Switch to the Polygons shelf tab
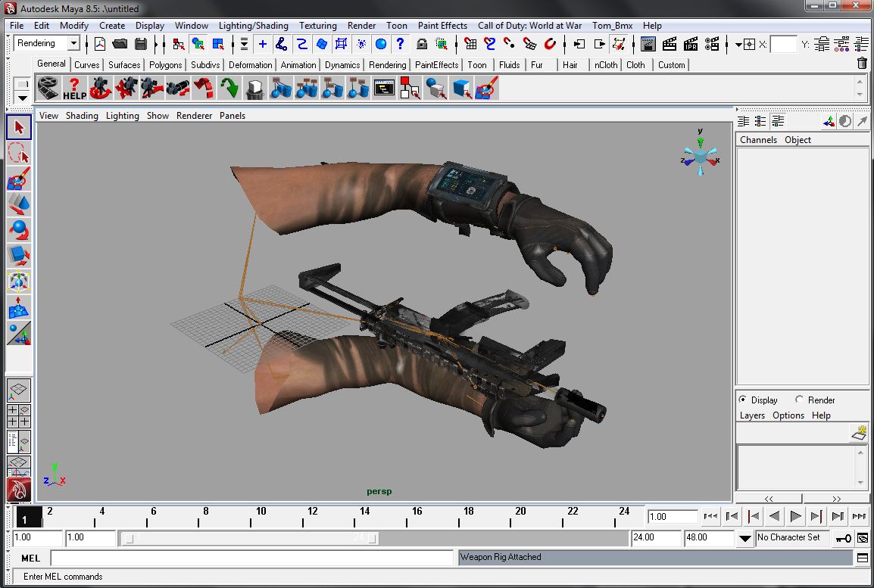This screenshot has width=874, height=588. pyautogui.click(x=165, y=65)
